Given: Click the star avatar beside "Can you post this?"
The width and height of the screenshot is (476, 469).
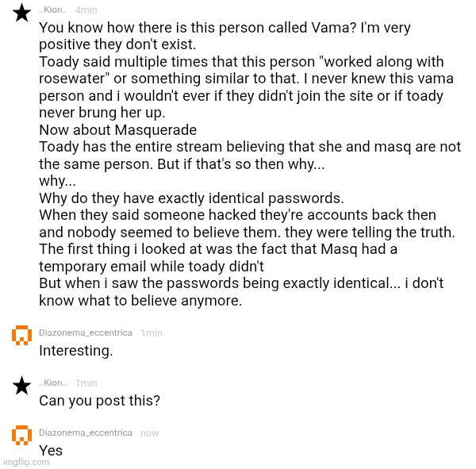Looking at the screenshot, I should (21, 386).
